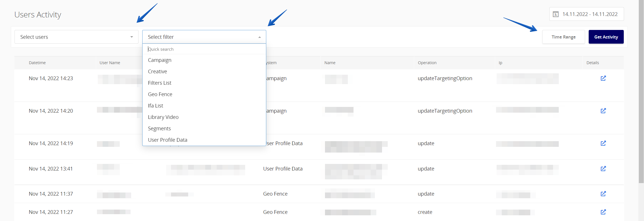
Task: Open details for the 14:23 activity row
Action: click(x=603, y=78)
